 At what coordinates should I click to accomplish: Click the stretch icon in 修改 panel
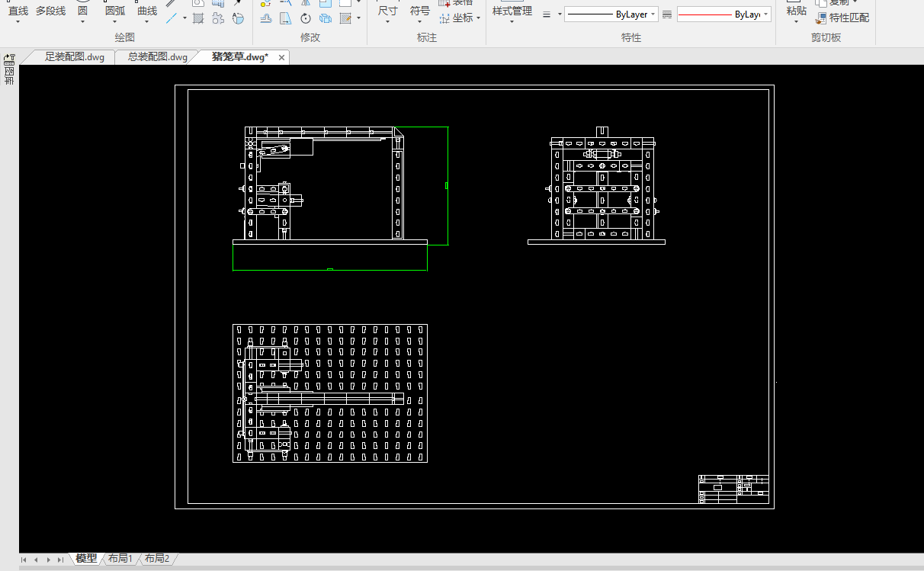[x=266, y=18]
